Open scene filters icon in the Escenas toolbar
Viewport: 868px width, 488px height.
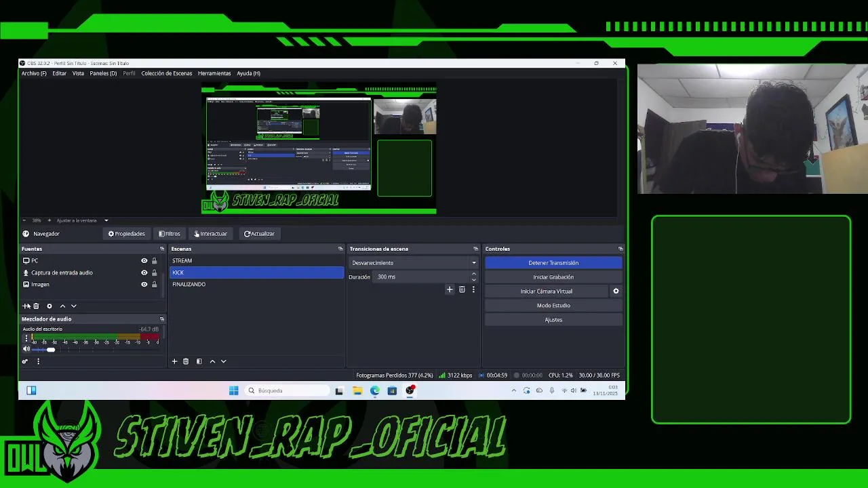[199, 361]
